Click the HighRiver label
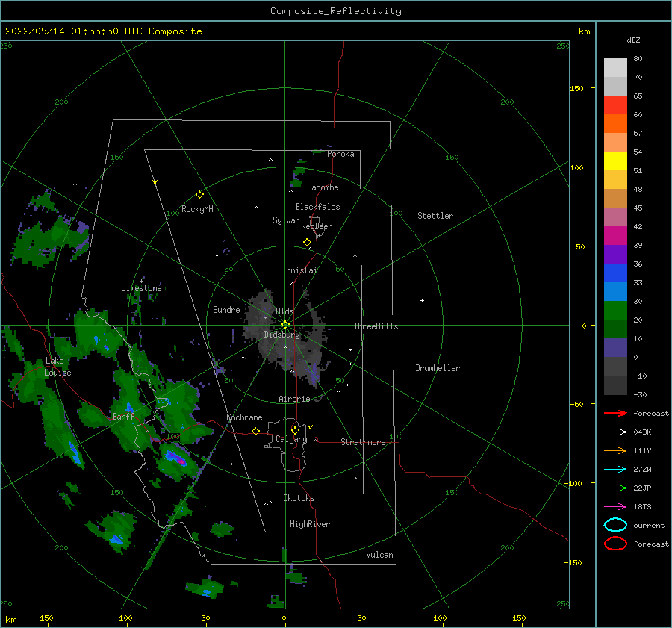This screenshot has height=628, width=672. (310, 524)
